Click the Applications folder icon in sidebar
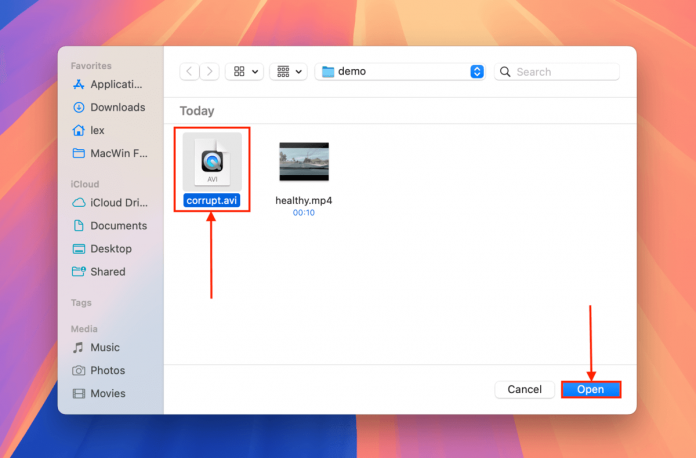The height and width of the screenshot is (458, 696). (x=79, y=85)
